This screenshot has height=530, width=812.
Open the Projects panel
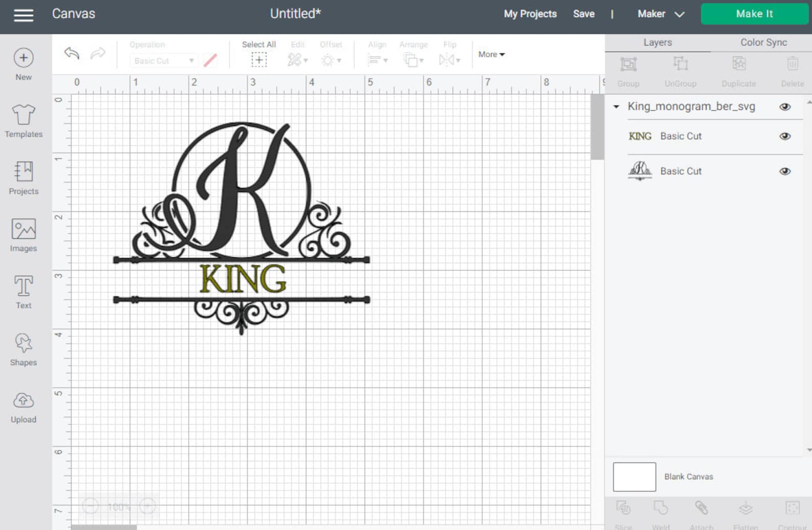[x=24, y=178]
